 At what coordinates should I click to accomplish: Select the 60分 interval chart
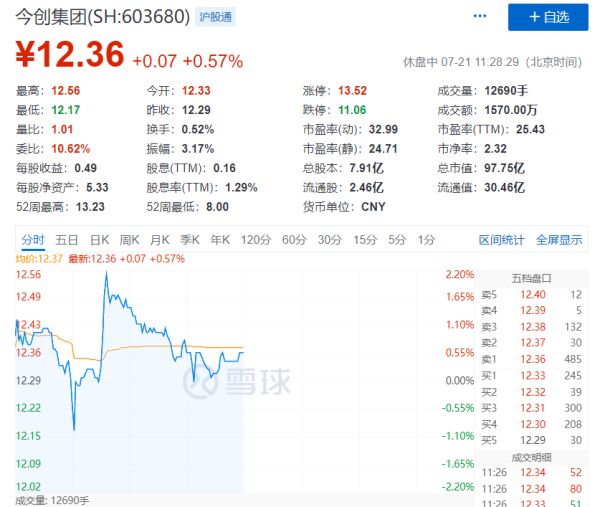294,239
